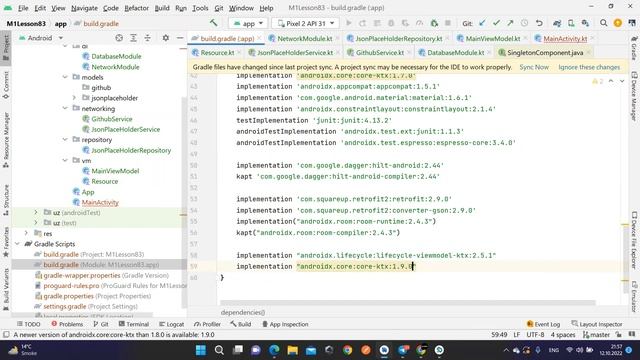This screenshot has width=640, height=360.
Task: Collapse the repository folder
Action: [x=65, y=139]
